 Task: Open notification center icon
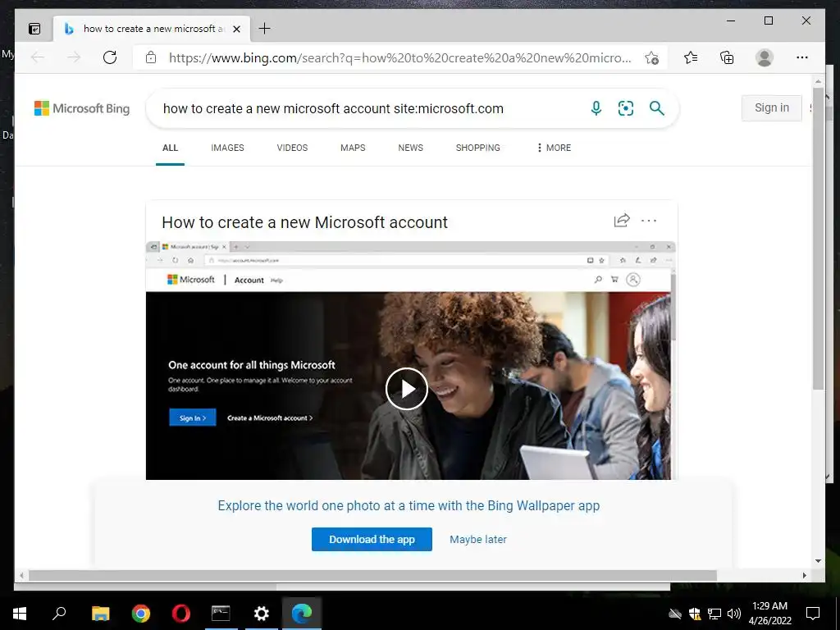point(813,614)
